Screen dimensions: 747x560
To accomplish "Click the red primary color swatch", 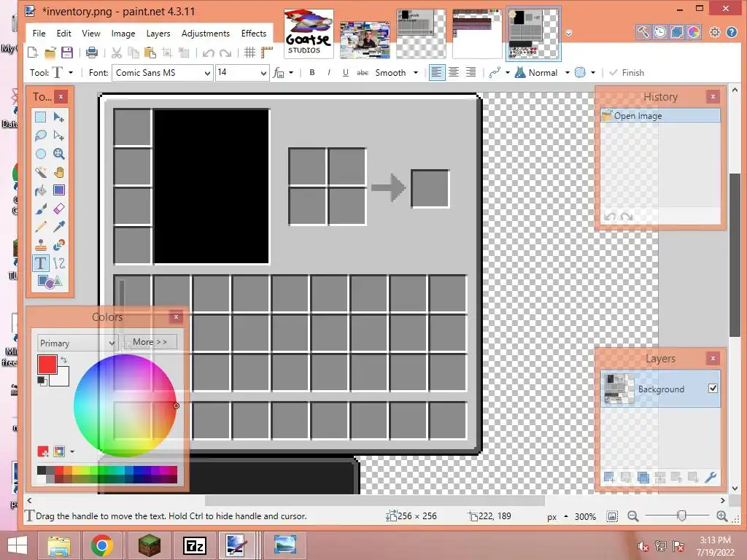I will [x=47, y=365].
